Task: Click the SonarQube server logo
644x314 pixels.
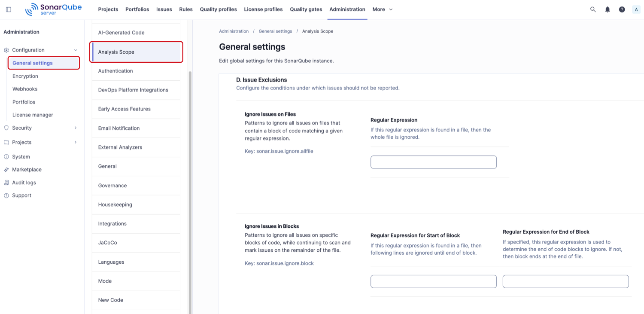Action: click(53, 9)
